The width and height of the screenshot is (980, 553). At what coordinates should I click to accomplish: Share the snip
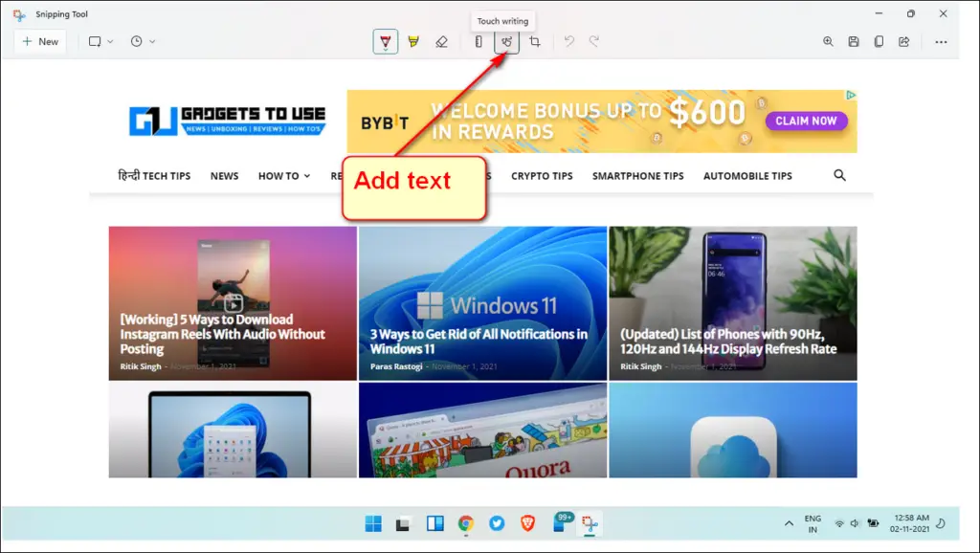click(903, 41)
